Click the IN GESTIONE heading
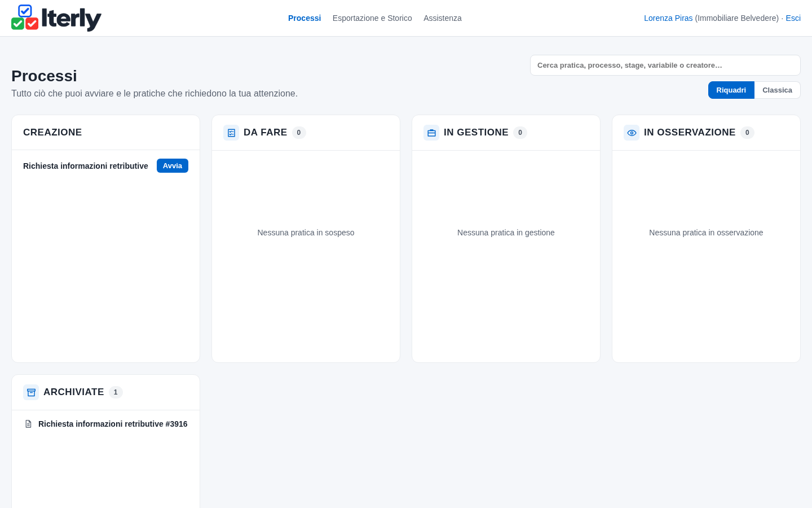Viewport: 812px width, 508px height. click(476, 132)
